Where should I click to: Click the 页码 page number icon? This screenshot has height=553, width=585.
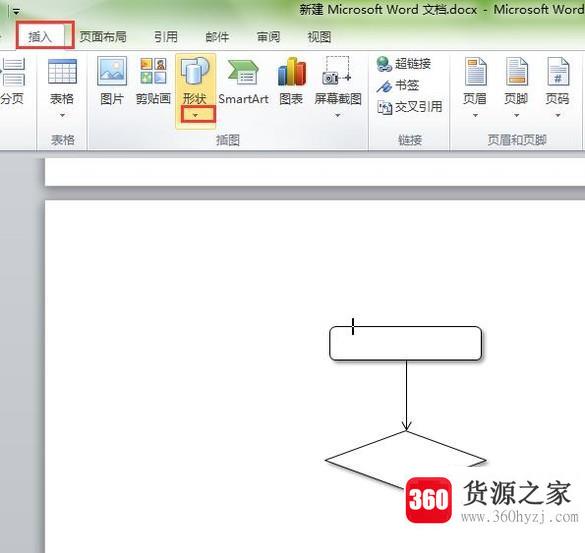tap(558, 72)
